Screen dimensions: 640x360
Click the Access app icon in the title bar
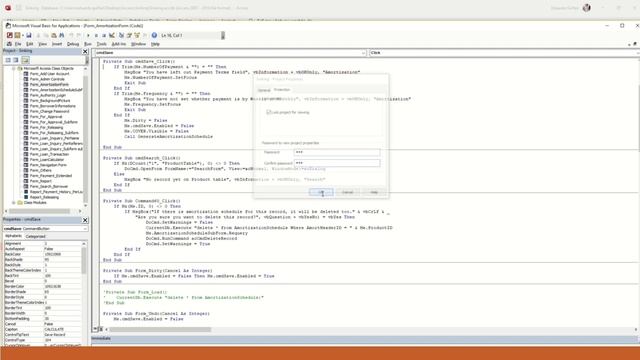[x=8, y=8]
